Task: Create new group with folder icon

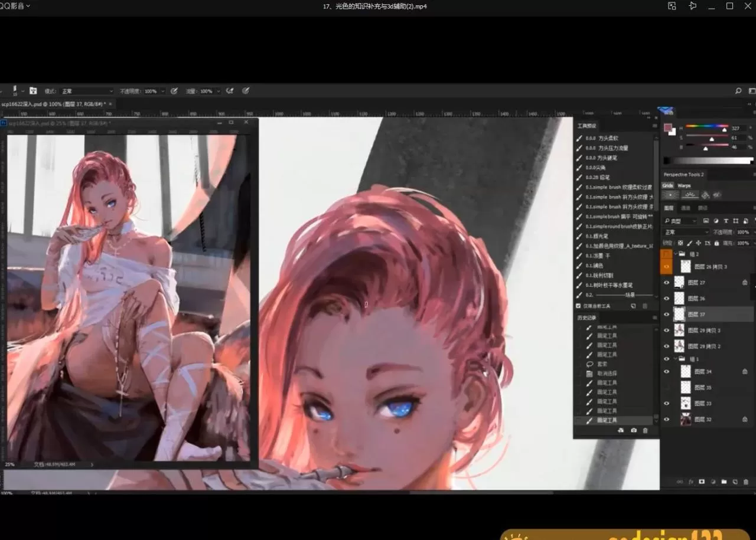Action: (x=724, y=482)
